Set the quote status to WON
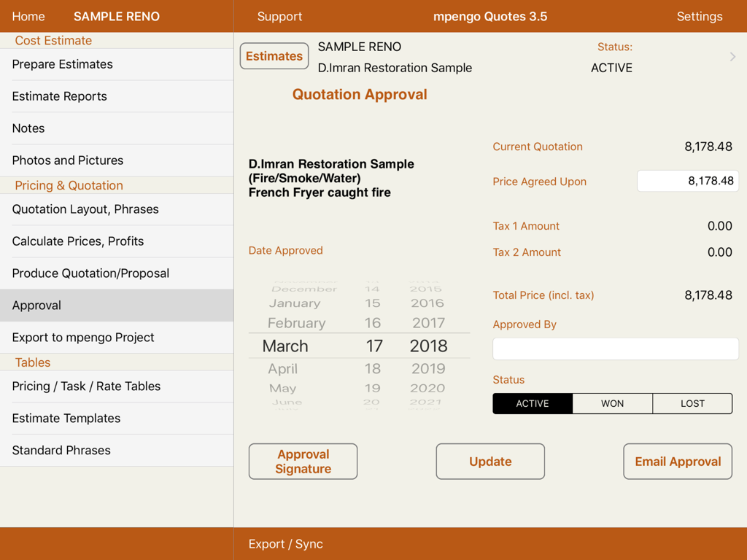This screenshot has height=560, width=747. point(612,403)
